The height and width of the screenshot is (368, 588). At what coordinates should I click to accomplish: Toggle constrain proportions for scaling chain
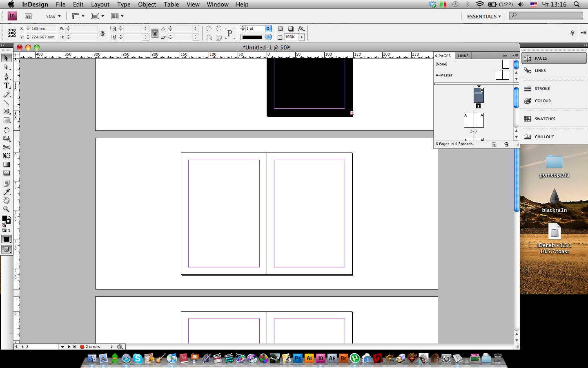click(155, 33)
